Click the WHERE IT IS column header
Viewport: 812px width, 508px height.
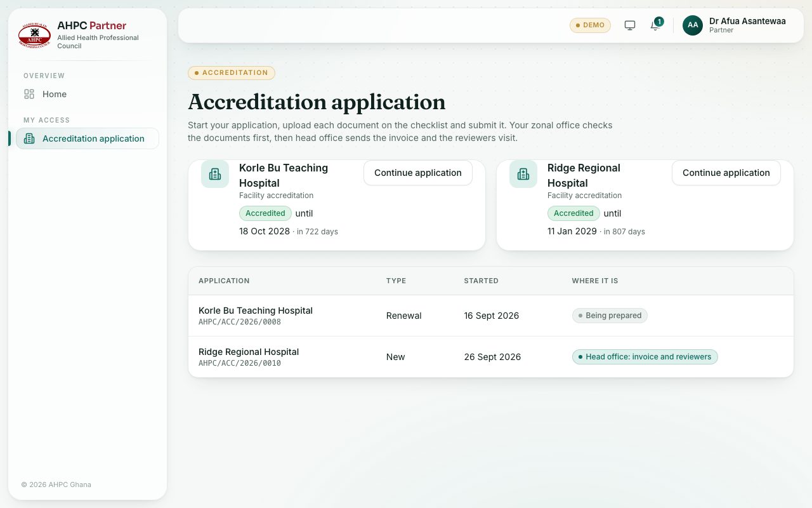click(x=595, y=281)
